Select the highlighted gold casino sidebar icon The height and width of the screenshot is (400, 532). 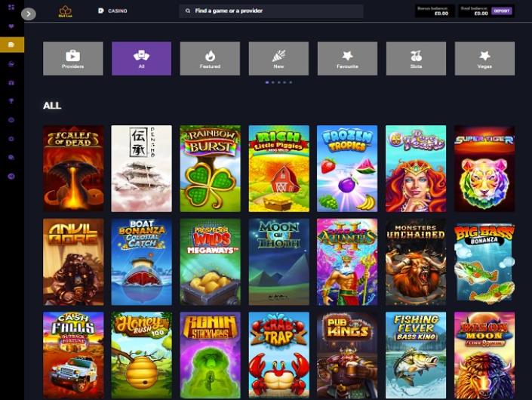(x=12, y=45)
